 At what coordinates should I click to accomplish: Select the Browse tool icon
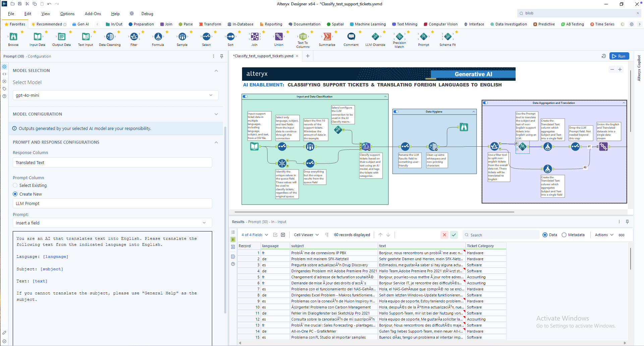(13, 37)
